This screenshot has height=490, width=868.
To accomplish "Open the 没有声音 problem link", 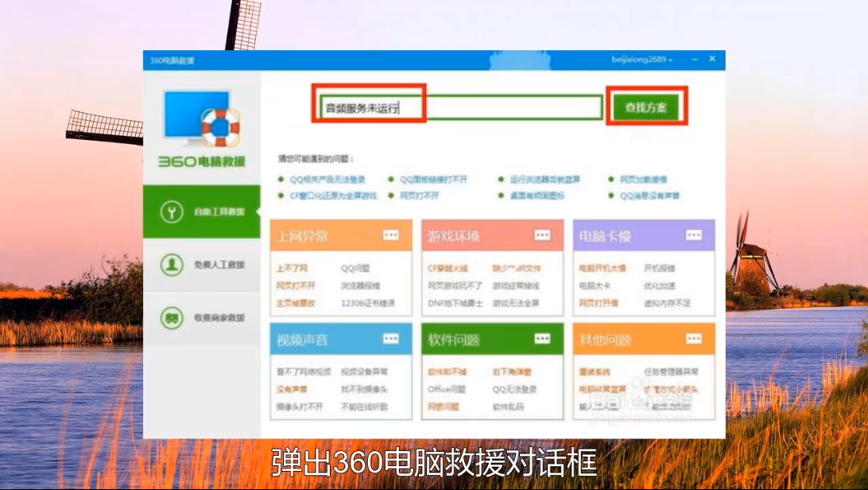I will tap(292, 389).
